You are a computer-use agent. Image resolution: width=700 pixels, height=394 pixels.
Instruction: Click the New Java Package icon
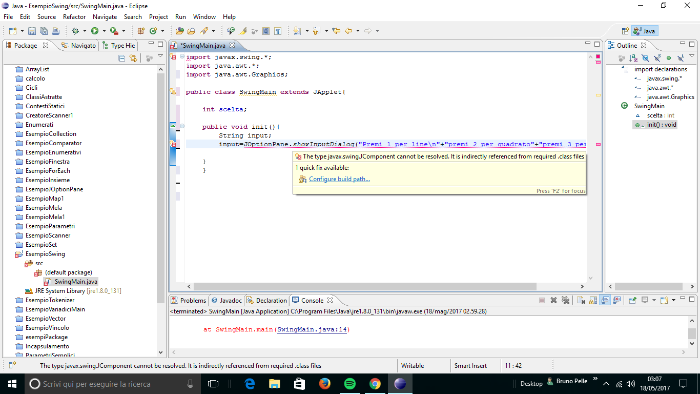(x=141, y=31)
